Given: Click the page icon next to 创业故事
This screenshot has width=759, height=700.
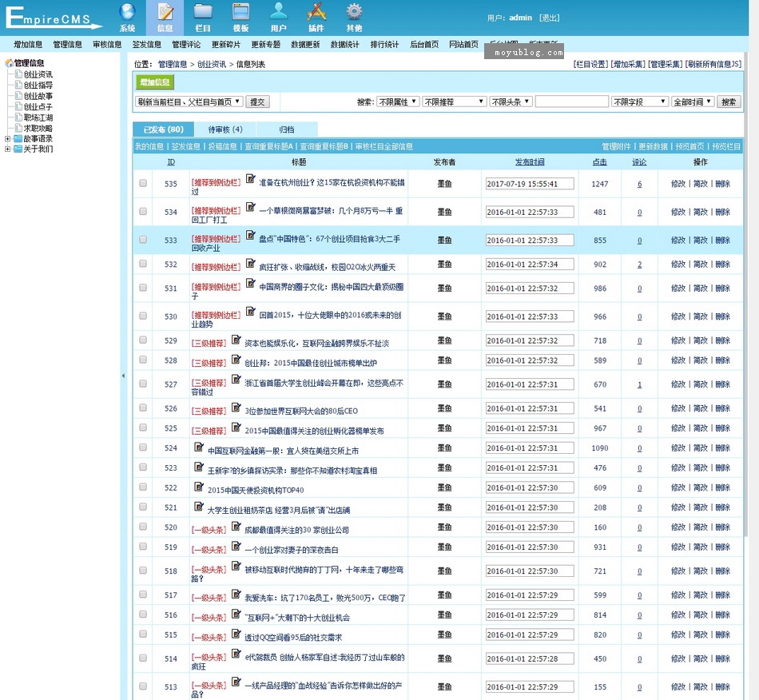Looking at the screenshot, I should tap(19, 96).
